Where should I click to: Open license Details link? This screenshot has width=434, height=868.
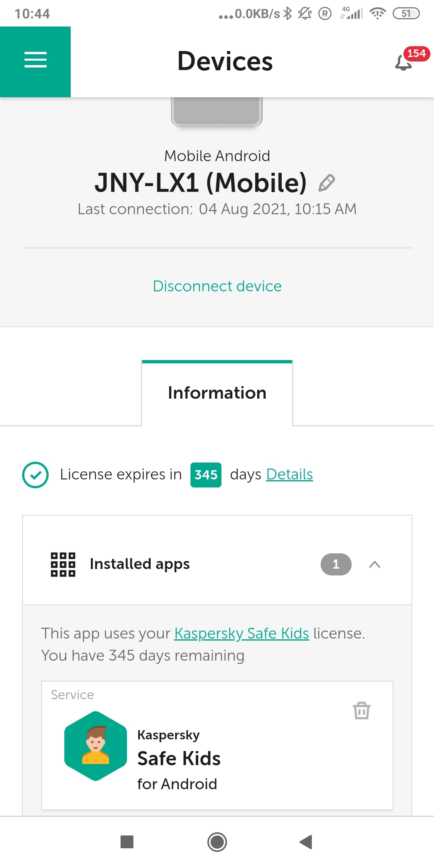tap(289, 475)
